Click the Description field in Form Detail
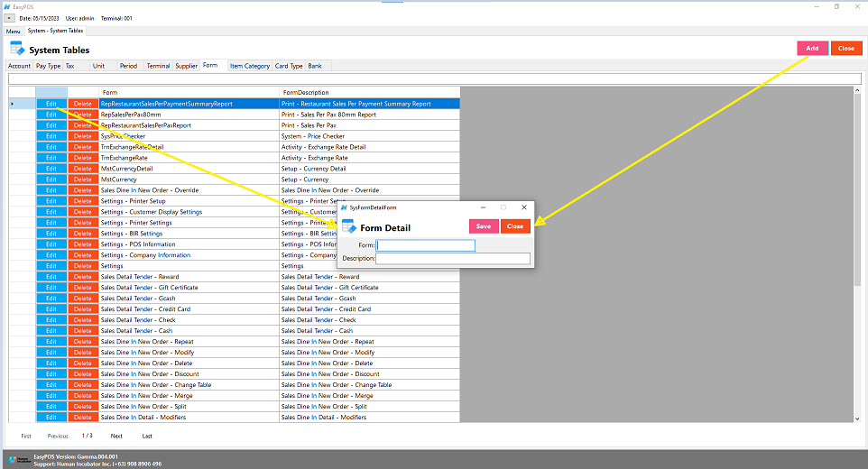Screen dimensions: 868x469 [x=453, y=259]
